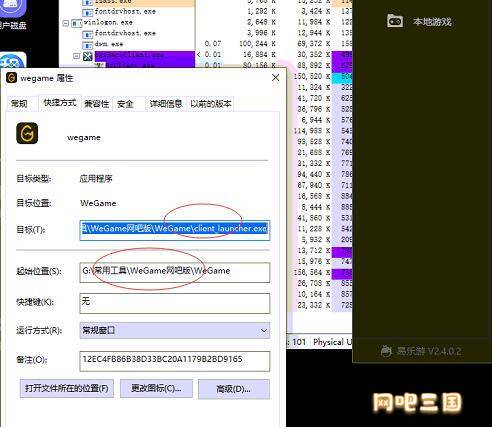Select winlogon.exe in process list
This screenshot has height=427, width=492.
tap(108, 22)
